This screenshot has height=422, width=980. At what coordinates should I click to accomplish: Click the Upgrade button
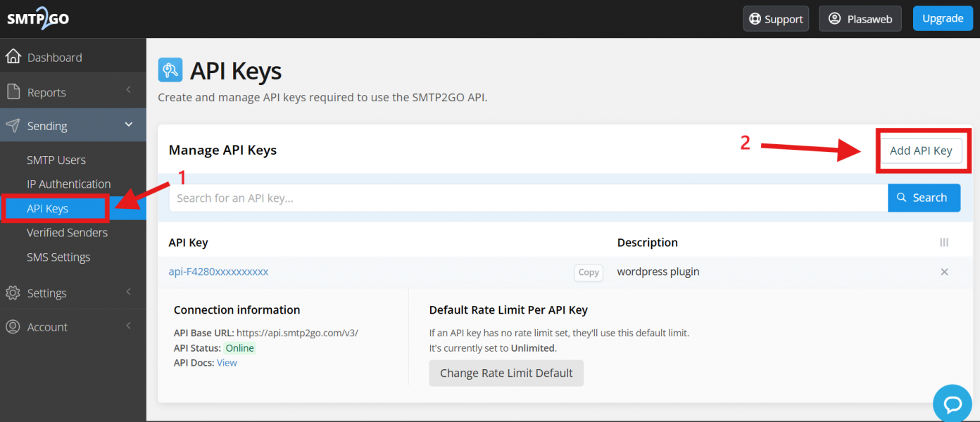coord(943,18)
